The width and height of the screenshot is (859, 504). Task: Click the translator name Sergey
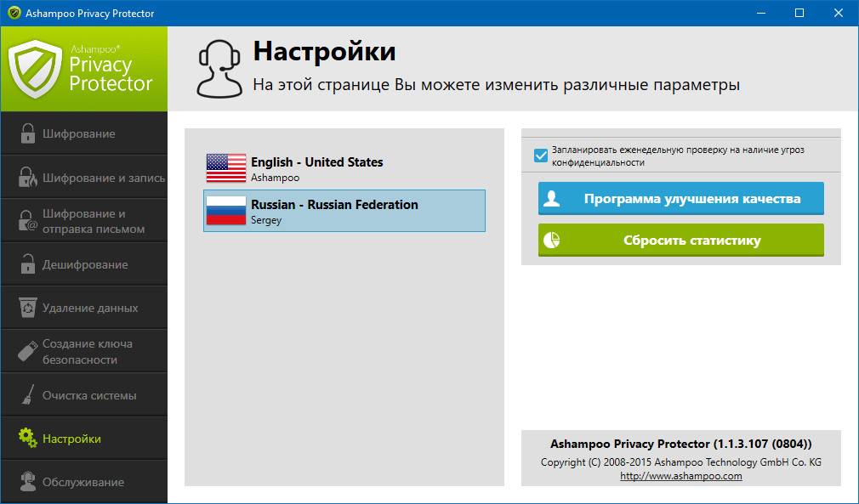(266, 220)
